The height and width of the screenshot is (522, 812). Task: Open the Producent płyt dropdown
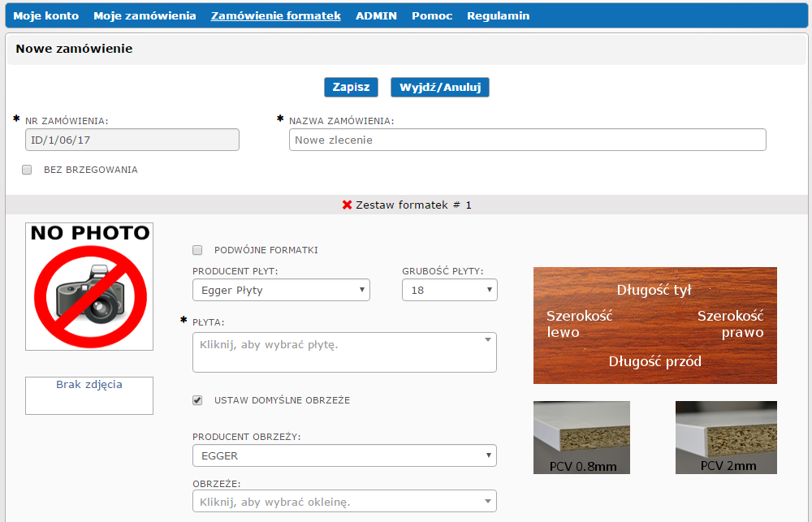coord(281,290)
